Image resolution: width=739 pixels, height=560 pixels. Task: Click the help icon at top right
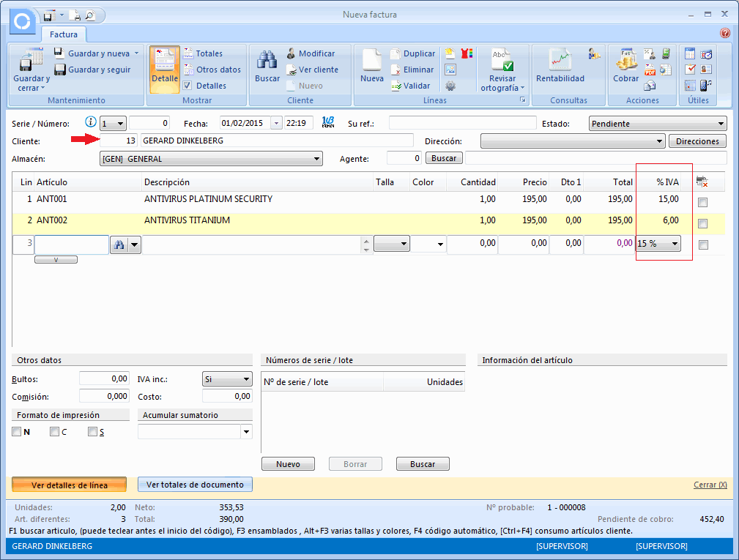point(725,34)
